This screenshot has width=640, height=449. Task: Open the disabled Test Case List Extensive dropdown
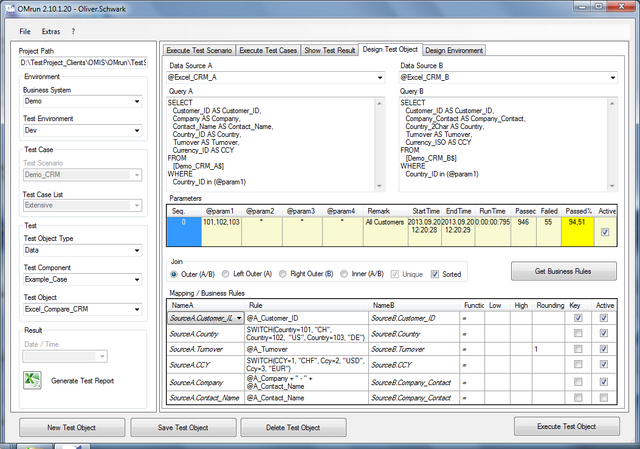click(x=137, y=205)
